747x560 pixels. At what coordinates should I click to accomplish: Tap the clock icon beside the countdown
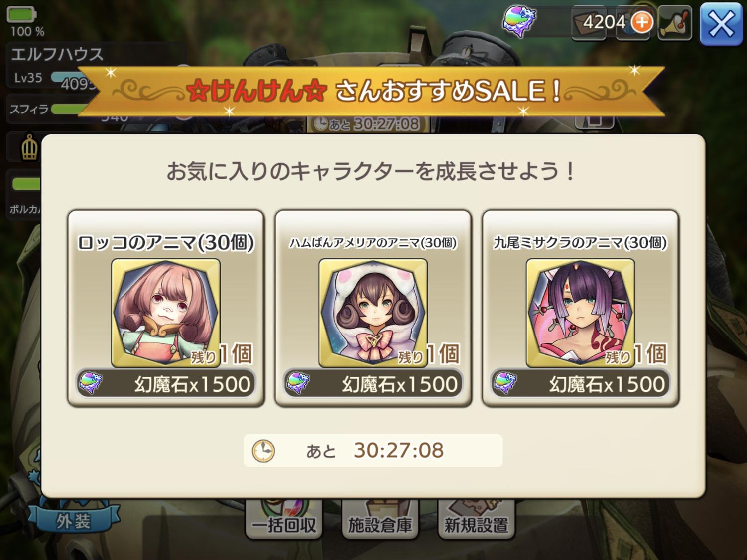click(x=263, y=451)
